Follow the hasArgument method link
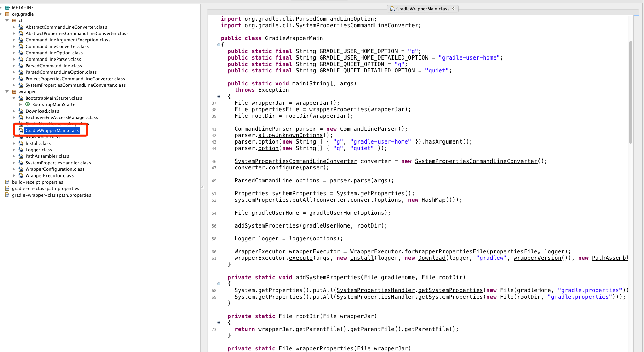 (444, 142)
